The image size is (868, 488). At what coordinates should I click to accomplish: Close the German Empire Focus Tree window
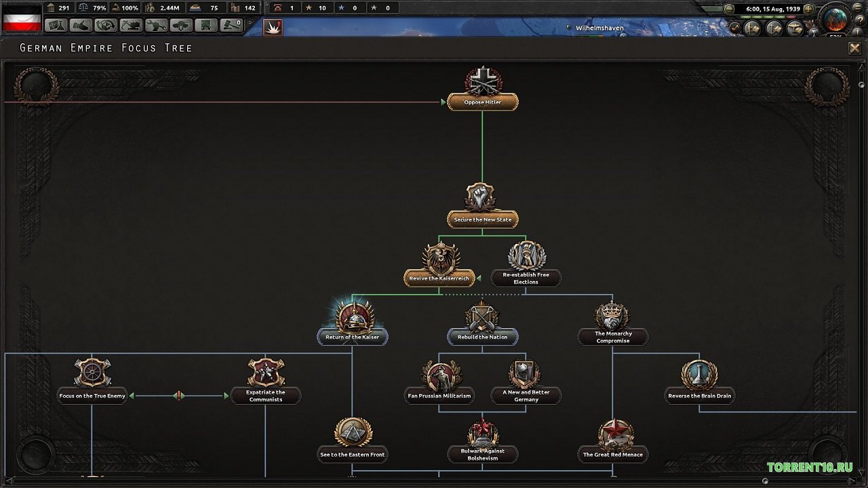854,48
